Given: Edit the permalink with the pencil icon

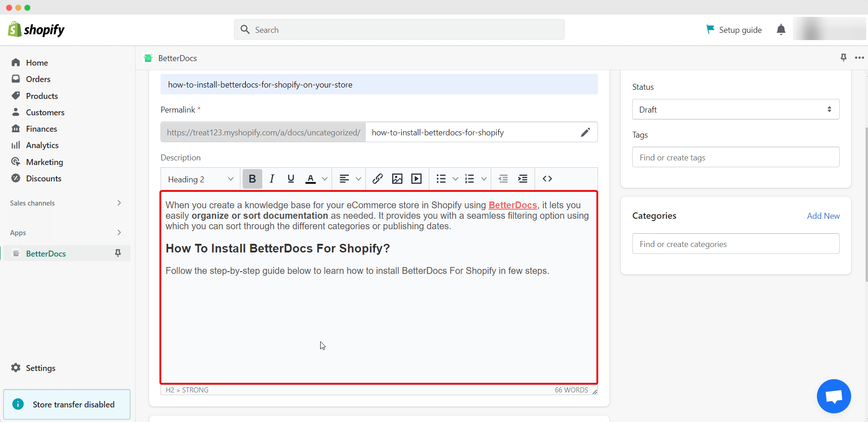Looking at the screenshot, I should [586, 132].
